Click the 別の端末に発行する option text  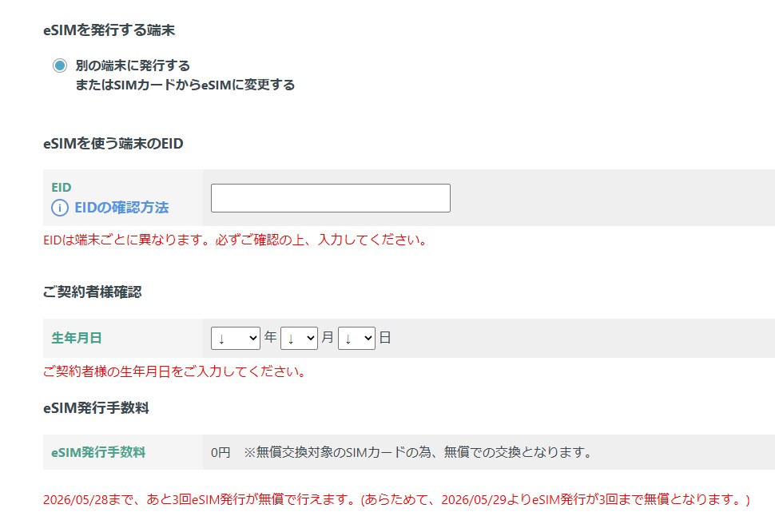(x=133, y=66)
